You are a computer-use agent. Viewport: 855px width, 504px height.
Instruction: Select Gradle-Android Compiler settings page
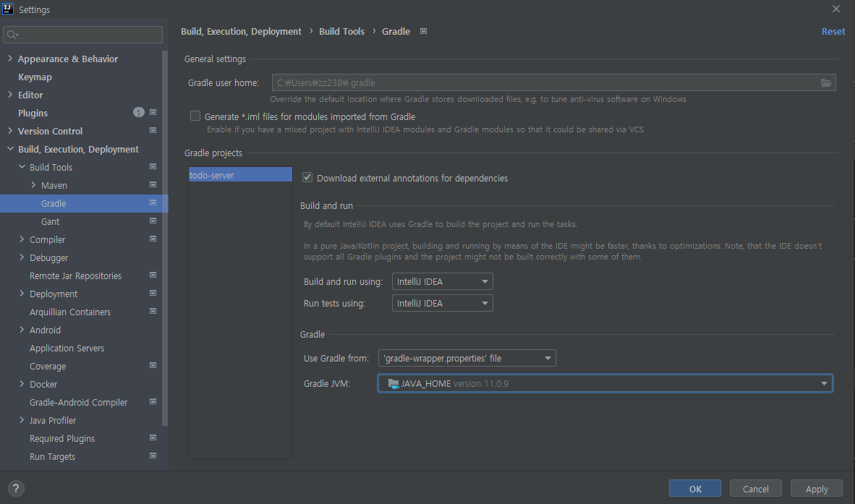click(x=79, y=402)
